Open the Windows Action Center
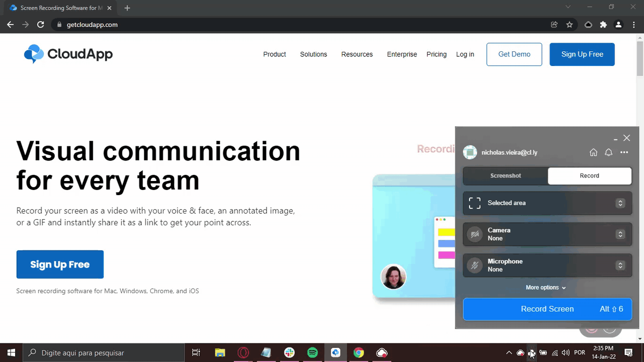The width and height of the screenshot is (644, 362). (x=628, y=352)
